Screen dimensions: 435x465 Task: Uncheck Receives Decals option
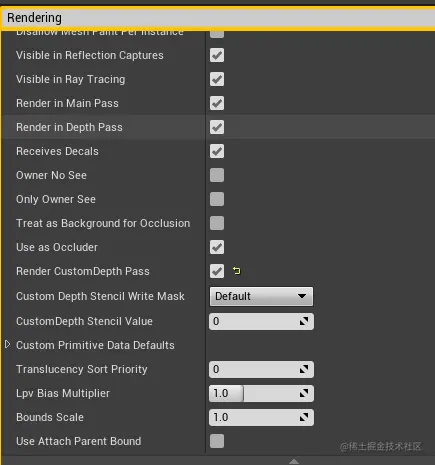(217, 151)
